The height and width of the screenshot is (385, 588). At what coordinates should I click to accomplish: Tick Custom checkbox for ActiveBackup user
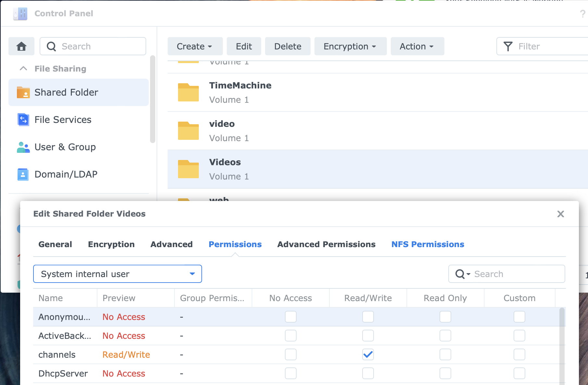(519, 336)
